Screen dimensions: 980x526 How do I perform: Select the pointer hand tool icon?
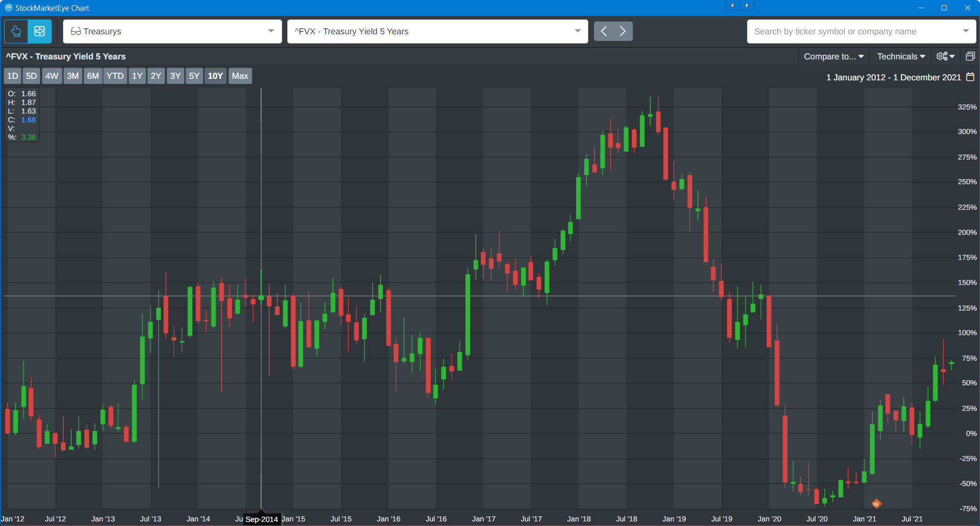click(x=16, y=31)
